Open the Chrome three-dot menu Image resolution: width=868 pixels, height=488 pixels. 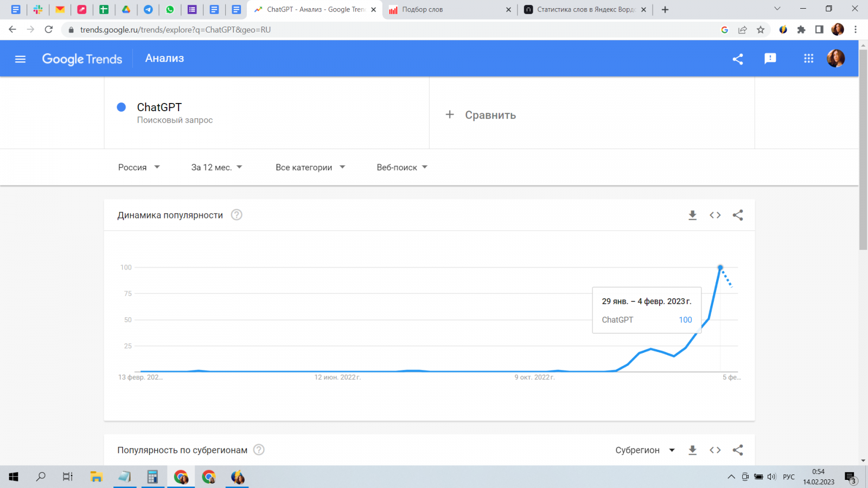click(856, 30)
